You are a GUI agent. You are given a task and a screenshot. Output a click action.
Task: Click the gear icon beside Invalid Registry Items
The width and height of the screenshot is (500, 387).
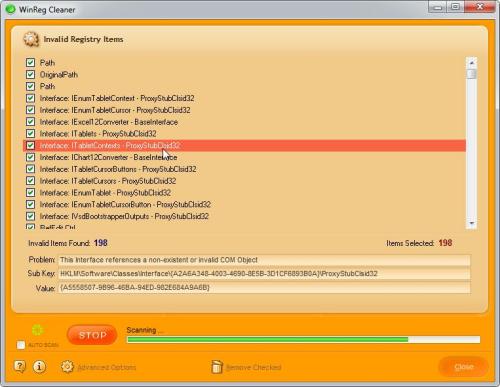tap(31, 39)
